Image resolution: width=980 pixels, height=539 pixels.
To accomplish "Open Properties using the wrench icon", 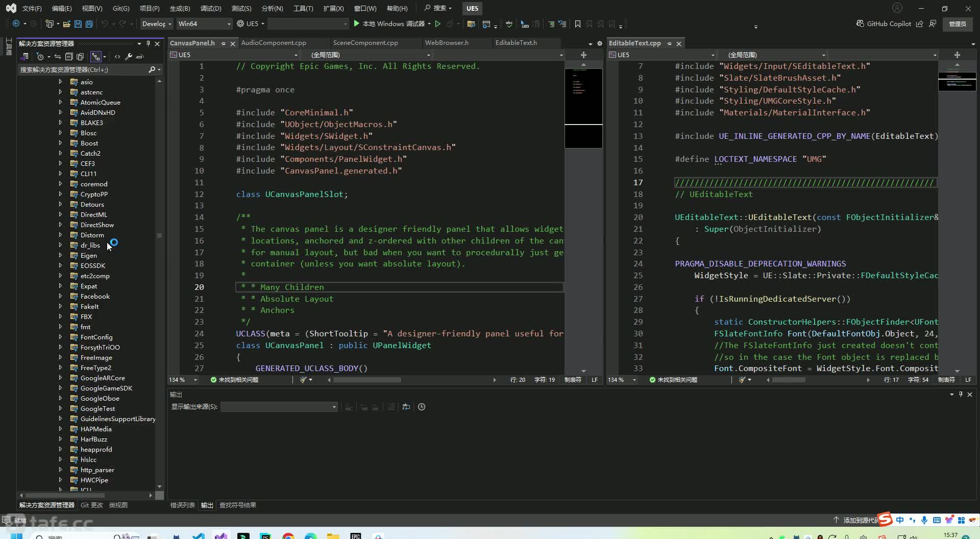I will [129, 57].
